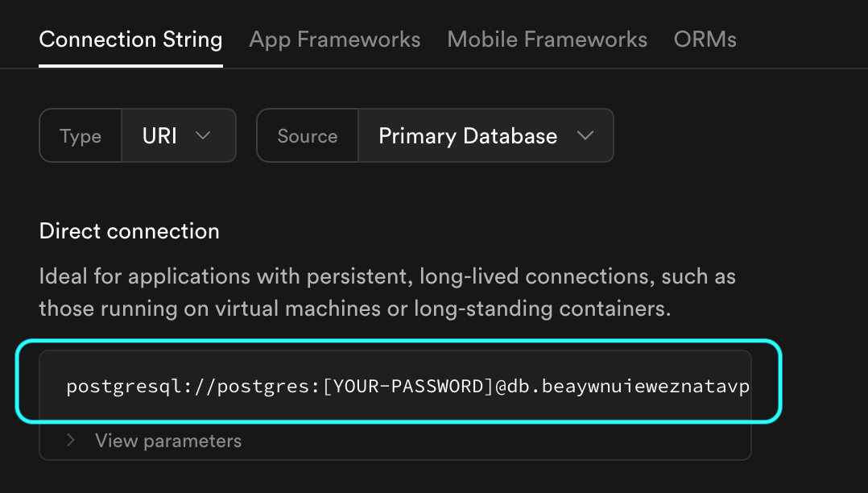The width and height of the screenshot is (868, 493).
Task: Go to the Connection String tab
Action: coord(130,39)
